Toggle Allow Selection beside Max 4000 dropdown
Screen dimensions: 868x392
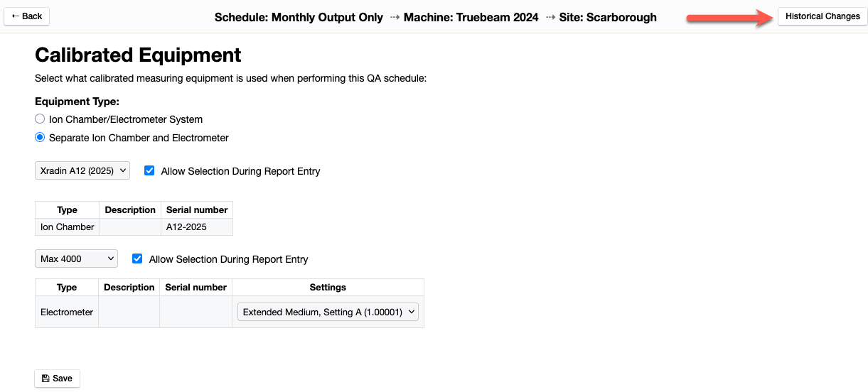tap(137, 259)
